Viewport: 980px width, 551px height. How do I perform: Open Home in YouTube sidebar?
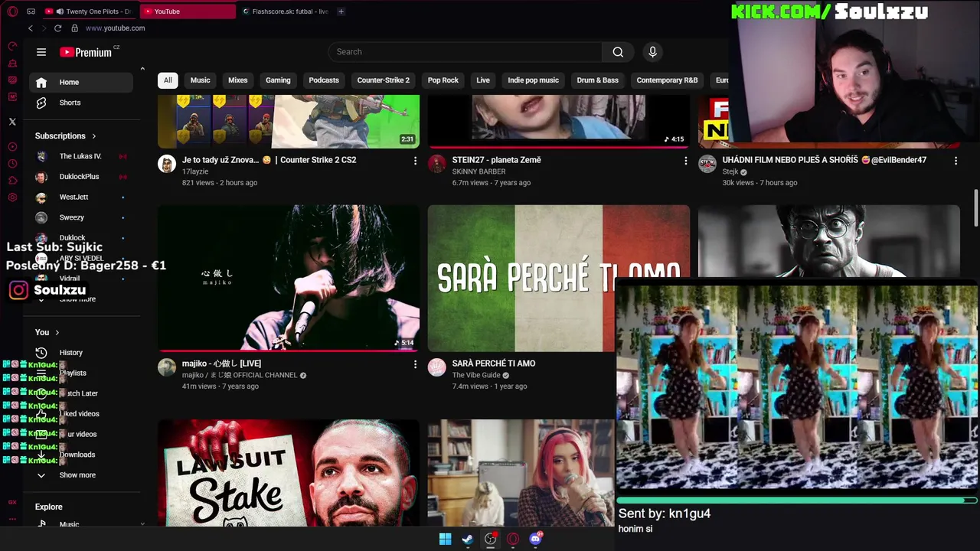tap(80, 83)
